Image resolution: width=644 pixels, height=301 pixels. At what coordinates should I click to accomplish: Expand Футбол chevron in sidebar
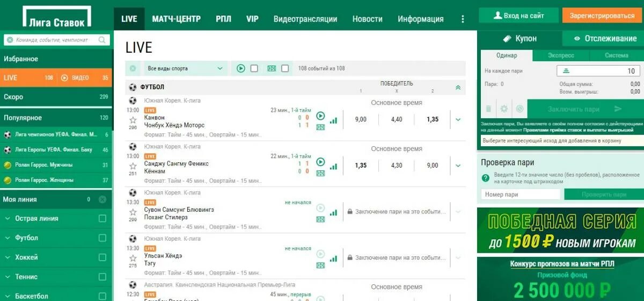point(8,238)
